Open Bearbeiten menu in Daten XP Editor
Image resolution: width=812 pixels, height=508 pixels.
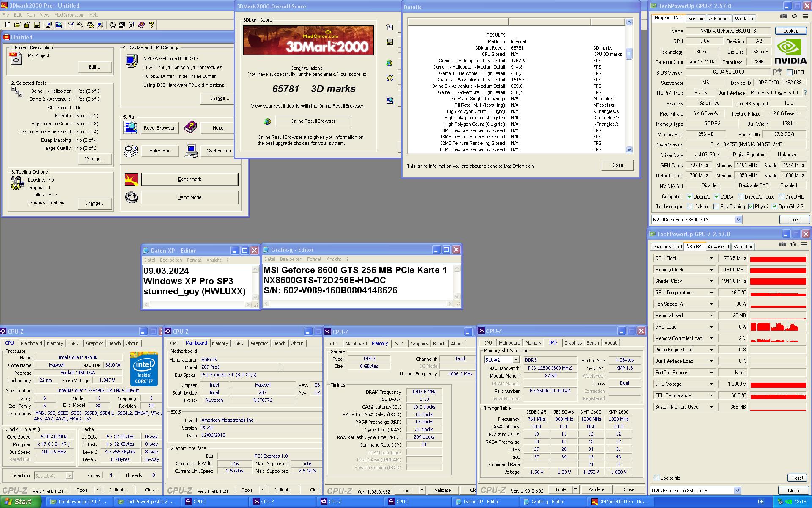click(171, 260)
